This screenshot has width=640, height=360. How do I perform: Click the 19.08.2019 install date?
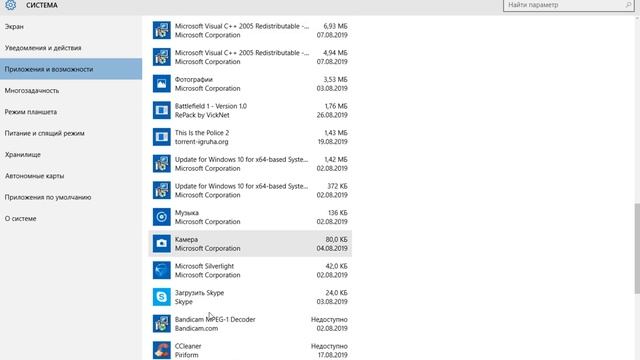[x=333, y=142]
